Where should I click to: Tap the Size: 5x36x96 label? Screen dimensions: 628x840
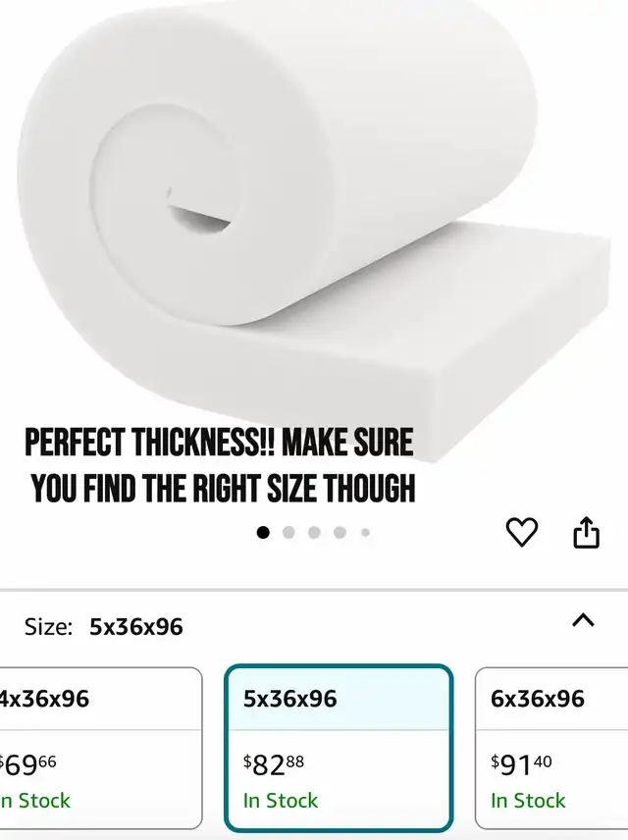point(103,626)
